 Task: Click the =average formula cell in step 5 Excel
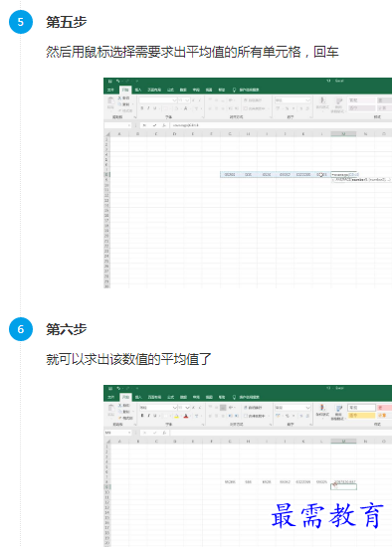(343, 174)
